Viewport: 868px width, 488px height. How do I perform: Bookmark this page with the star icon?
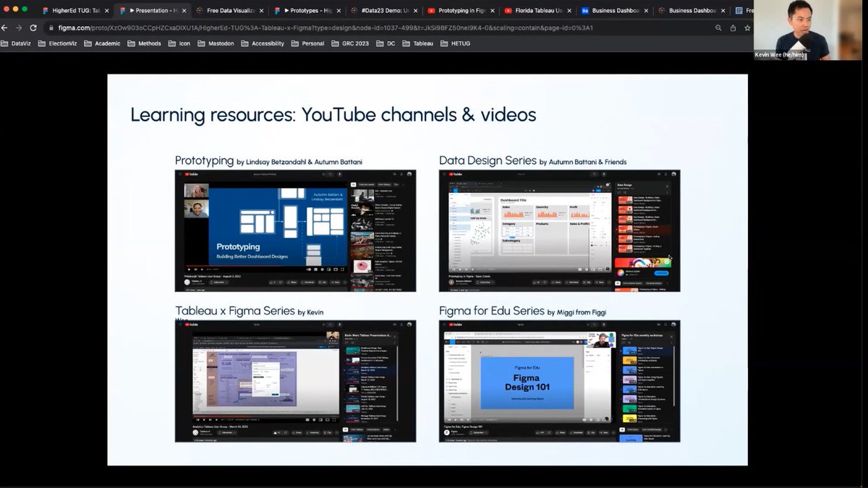click(747, 29)
